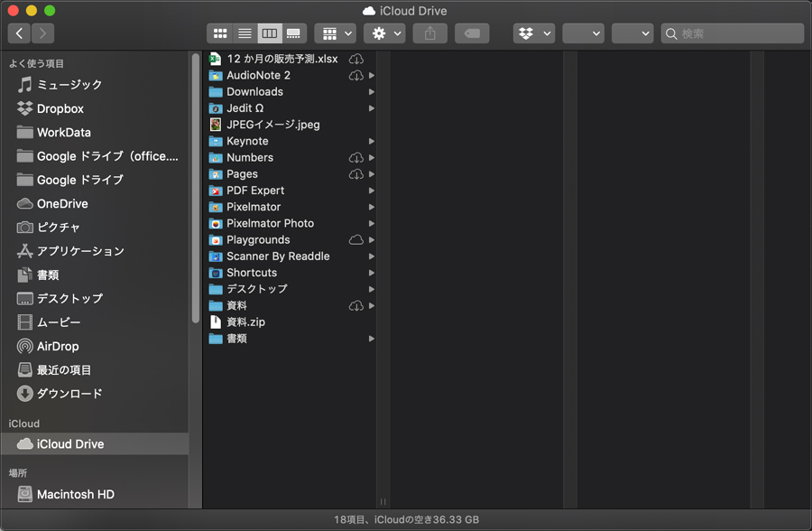Image resolution: width=812 pixels, height=531 pixels.
Task: Switch to list view mode
Action: pos(245,33)
